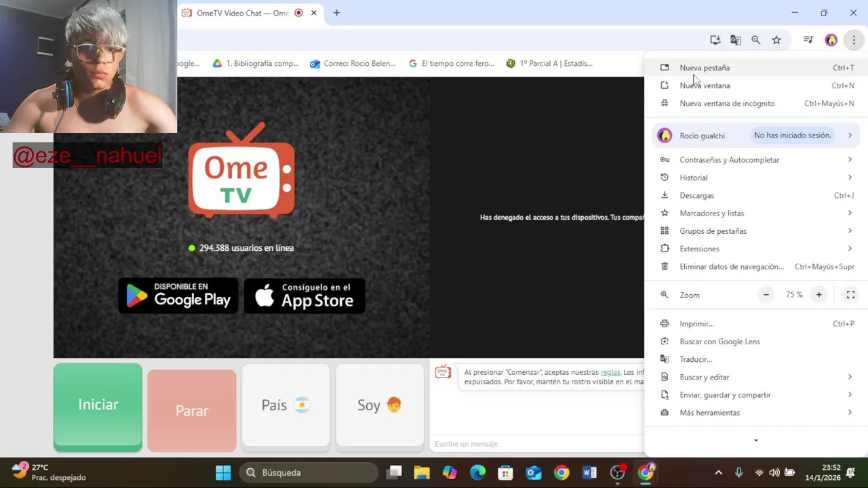Bookmark this page with the star icon
Image resolution: width=868 pixels, height=488 pixels.
pos(776,40)
